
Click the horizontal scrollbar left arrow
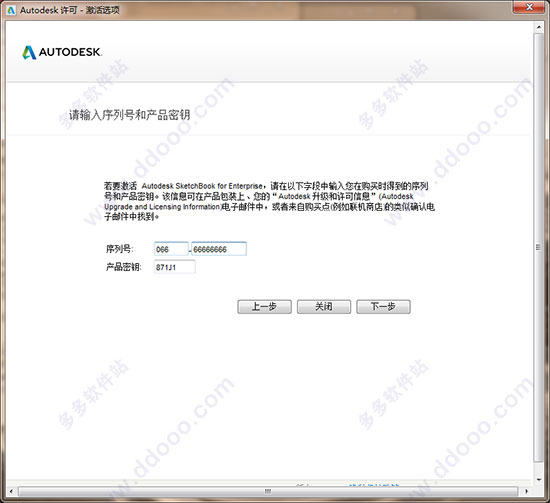point(12,491)
